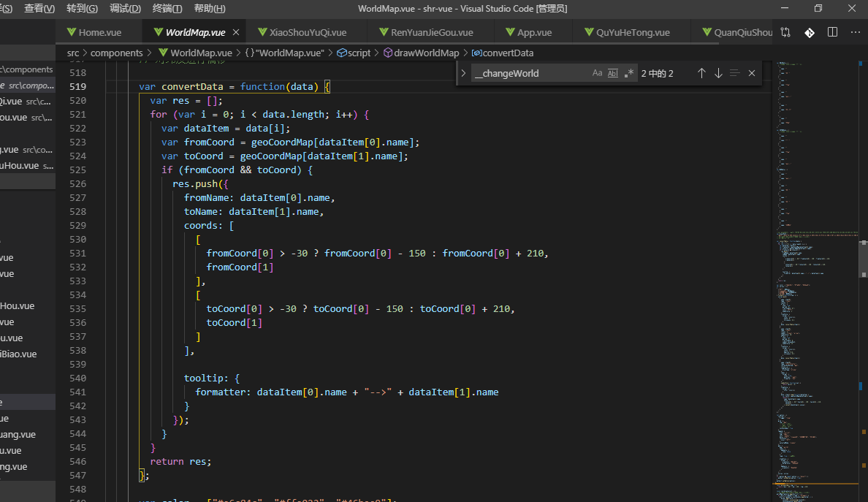Open the 查看(V) menu

(39, 8)
